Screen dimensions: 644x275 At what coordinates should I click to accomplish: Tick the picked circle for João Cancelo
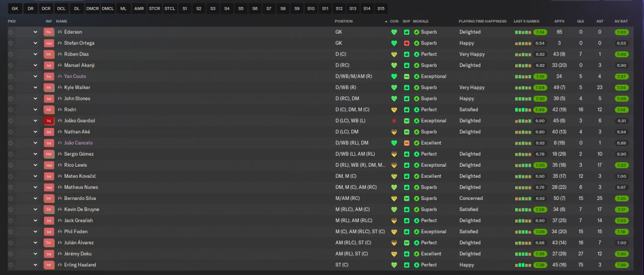pos(11,143)
